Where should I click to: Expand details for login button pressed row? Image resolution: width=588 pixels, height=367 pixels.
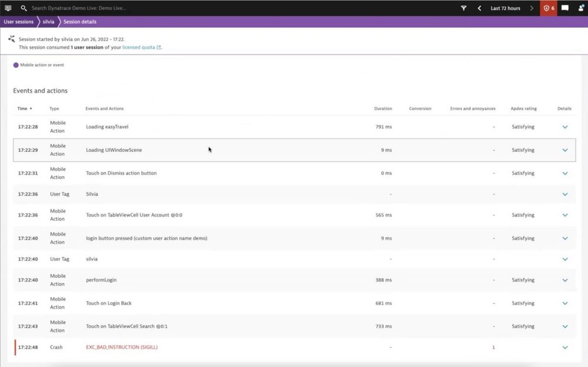[564, 238]
